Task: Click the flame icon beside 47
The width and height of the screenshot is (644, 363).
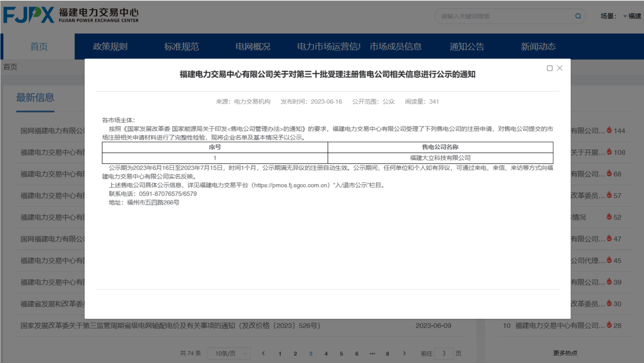Action: 609,238
